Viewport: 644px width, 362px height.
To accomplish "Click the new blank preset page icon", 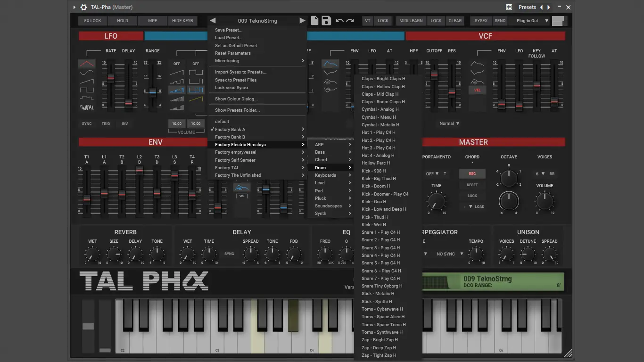I will pyautogui.click(x=315, y=21).
